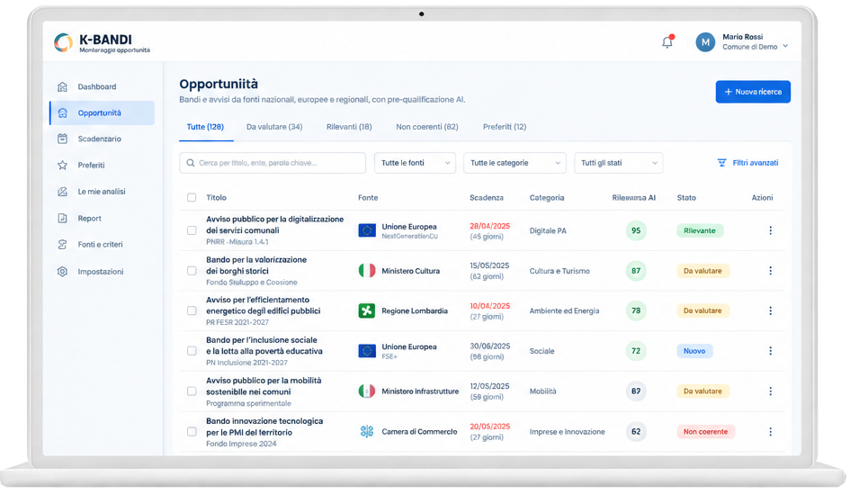Click the Non coerente status badge
This screenshot has height=495, width=868.
point(706,432)
